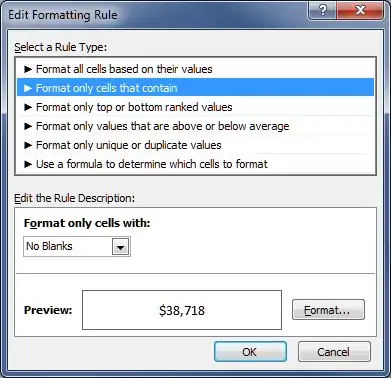Choose 'Format only values that are above or below average'
Viewport: 391px width, 378px height.
point(195,126)
